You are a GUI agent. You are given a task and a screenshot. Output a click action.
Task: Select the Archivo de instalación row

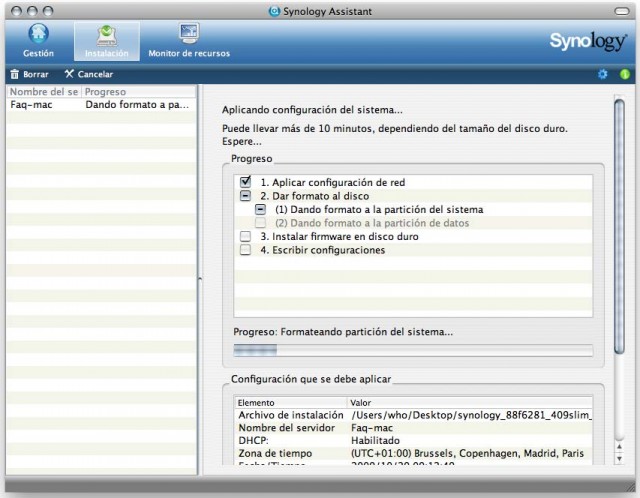click(x=413, y=415)
